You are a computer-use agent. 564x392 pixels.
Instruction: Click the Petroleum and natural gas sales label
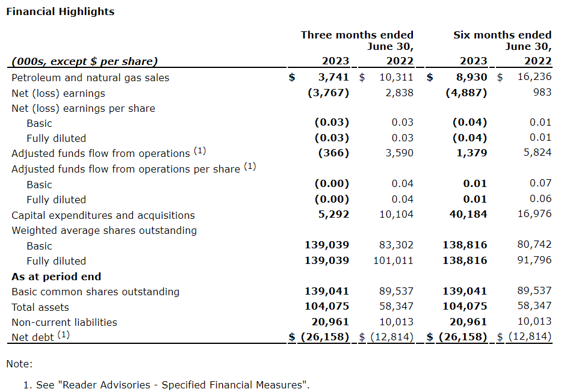tap(90, 78)
